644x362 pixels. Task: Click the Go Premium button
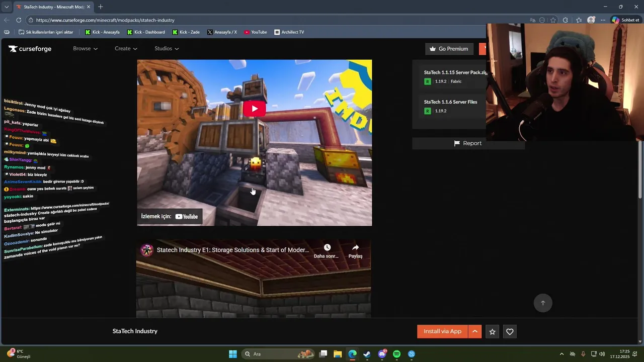pos(449,49)
